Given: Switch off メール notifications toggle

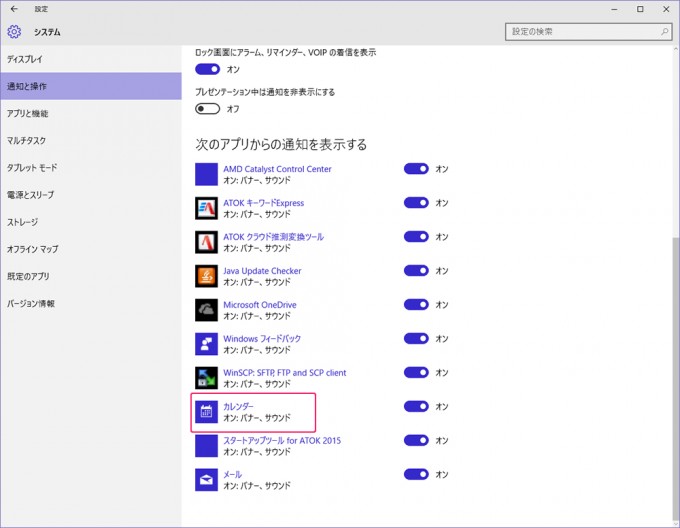Looking at the screenshot, I should coord(416,474).
